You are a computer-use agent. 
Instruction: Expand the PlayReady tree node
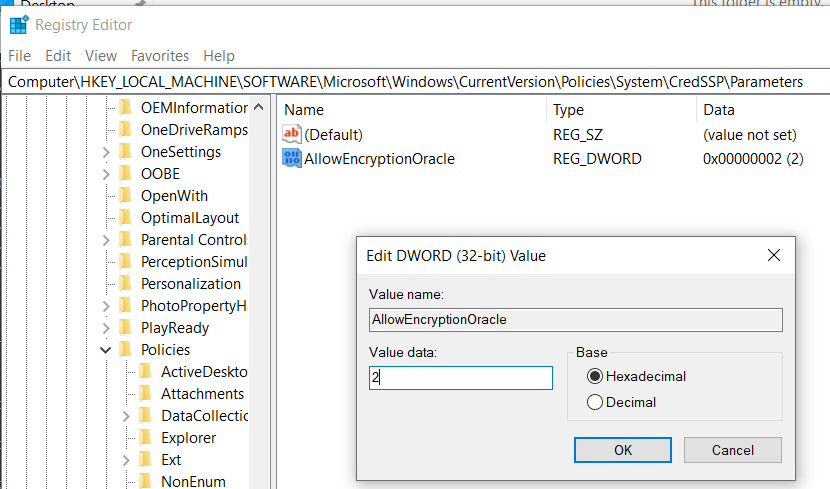tap(106, 328)
